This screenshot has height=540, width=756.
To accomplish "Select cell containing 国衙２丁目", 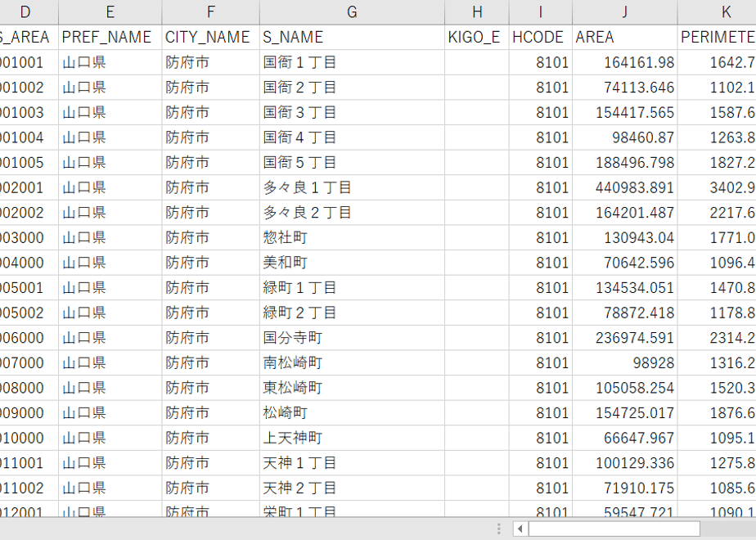I will 352,88.
